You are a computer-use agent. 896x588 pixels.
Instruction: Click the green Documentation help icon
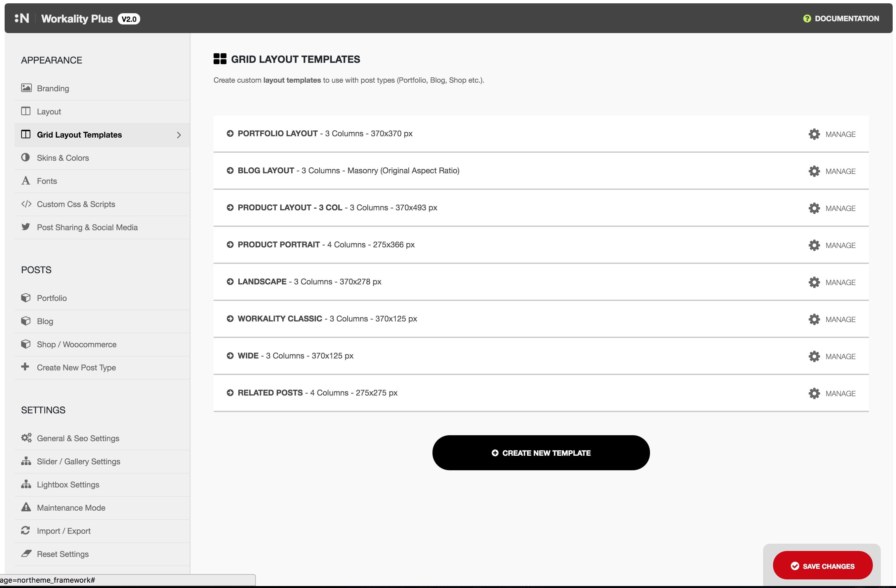(x=807, y=19)
